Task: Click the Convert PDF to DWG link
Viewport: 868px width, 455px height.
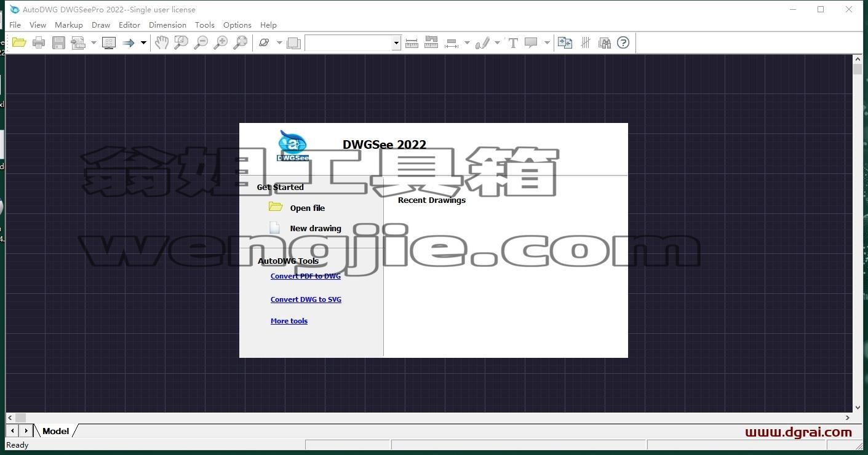Action: tap(306, 276)
